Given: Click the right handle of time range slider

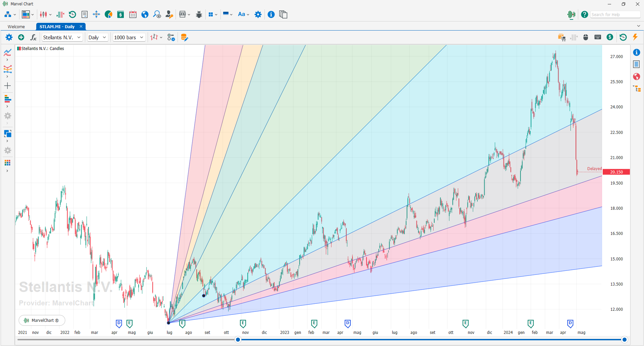Looking at the screenshot, I should click(x=625, y=340).
